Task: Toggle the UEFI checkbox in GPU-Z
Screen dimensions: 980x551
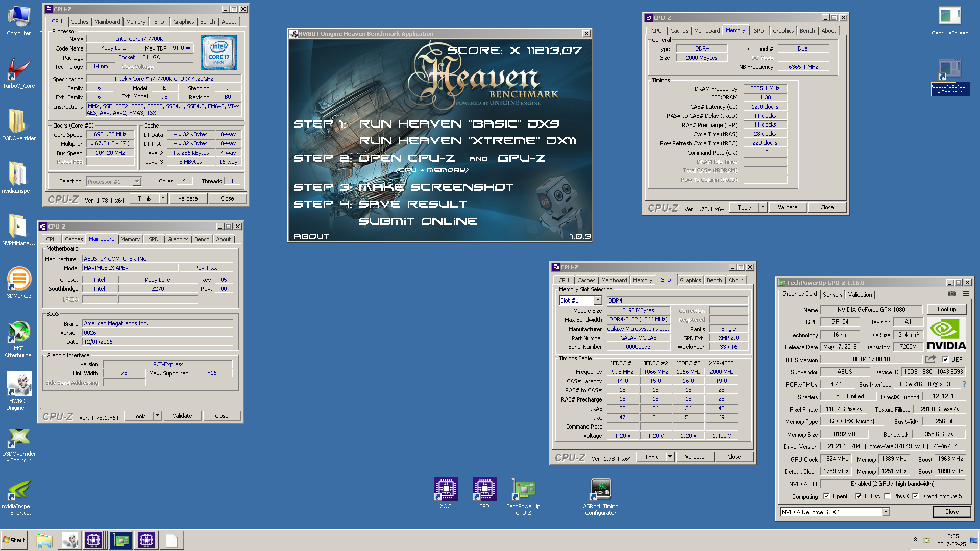Action: pyautogui.click(x=945, y=359)
